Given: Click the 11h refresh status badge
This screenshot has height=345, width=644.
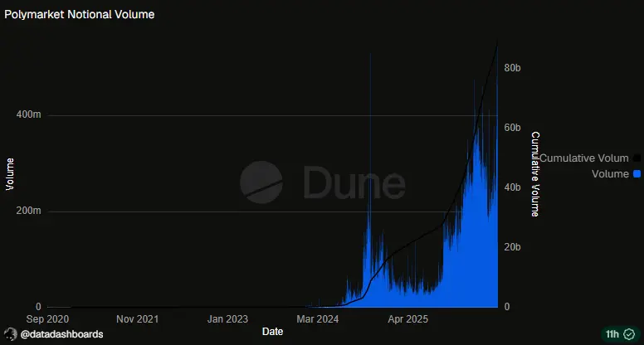Looking at the screenshot, I should (x=621, y=334).
